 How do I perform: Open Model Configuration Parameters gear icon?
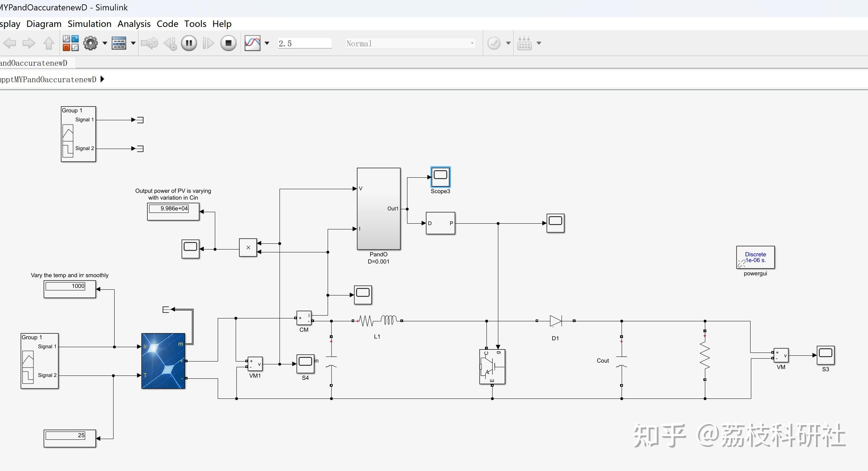click(90, 43)
